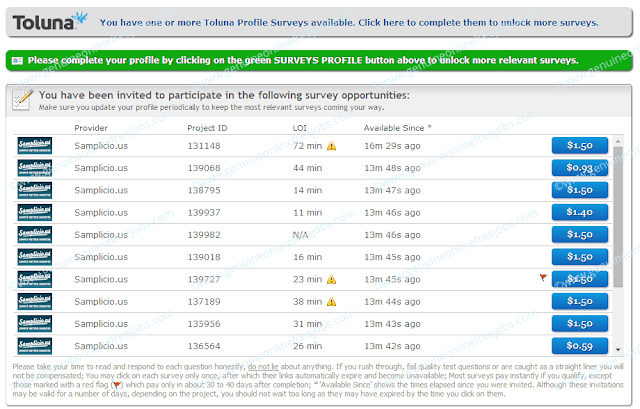Start the $1.50 survey for project 138795
This screenshot has height=409, width=640.
click(580, 190)
